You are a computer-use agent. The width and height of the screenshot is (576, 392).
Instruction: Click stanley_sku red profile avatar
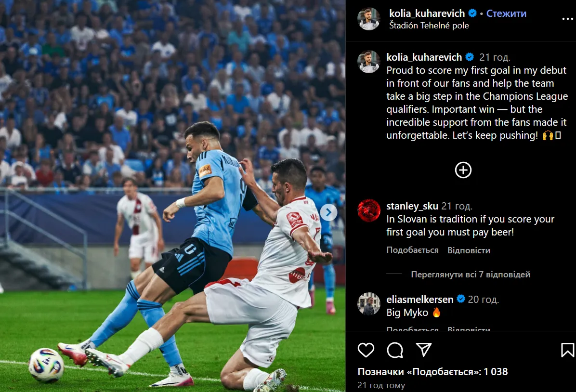tap(369, 210)
